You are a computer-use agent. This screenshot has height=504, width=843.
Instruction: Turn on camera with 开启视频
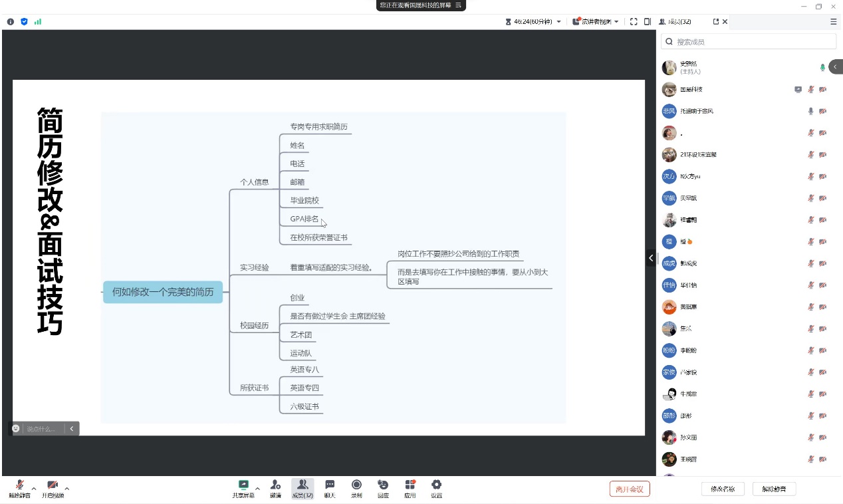click(x=53, y=488)
